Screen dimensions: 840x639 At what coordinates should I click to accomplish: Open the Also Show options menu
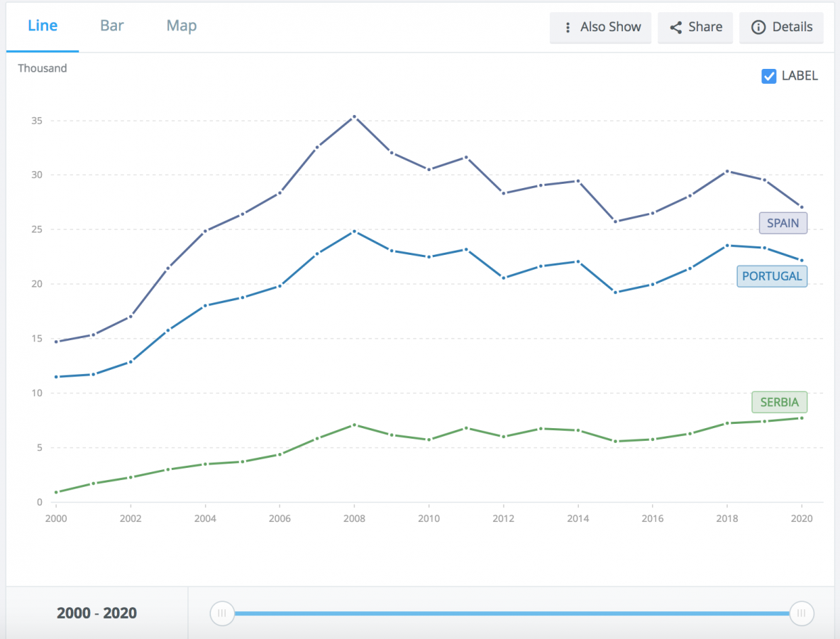(600, 28)
